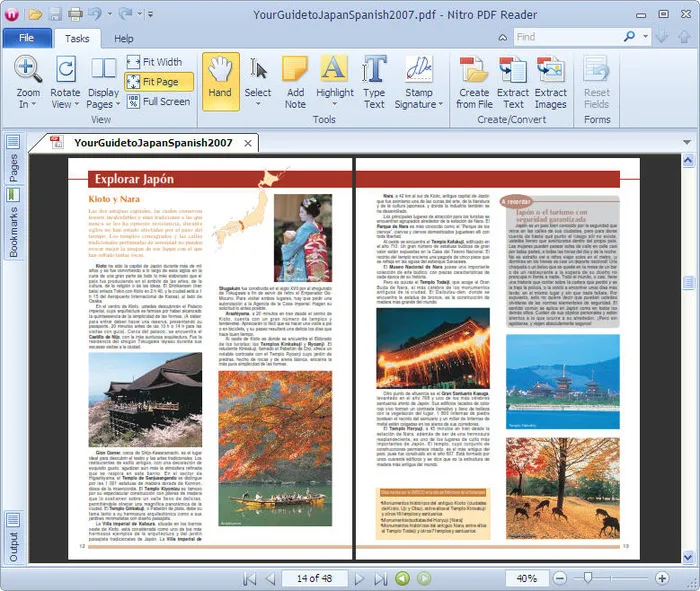
Task: Select the Hand tool
Action: click(221, 81)
